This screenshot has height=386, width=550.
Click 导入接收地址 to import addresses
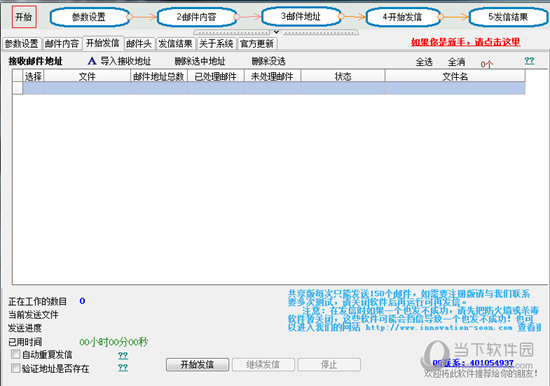(x=126, y=61)
